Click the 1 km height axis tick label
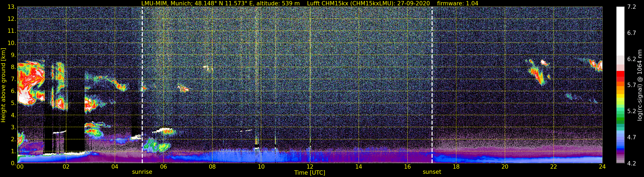This screenshot has width=644, height=177. tap(13, 151)
